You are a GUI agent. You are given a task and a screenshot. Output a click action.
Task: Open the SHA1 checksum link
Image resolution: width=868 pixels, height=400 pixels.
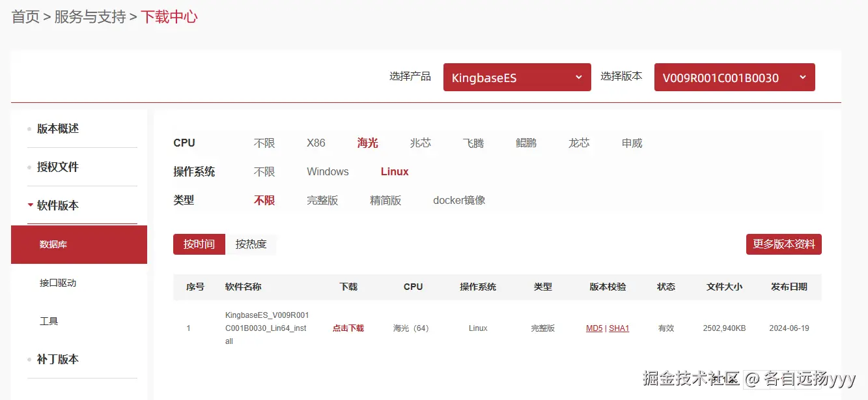[x=619, y=328]
